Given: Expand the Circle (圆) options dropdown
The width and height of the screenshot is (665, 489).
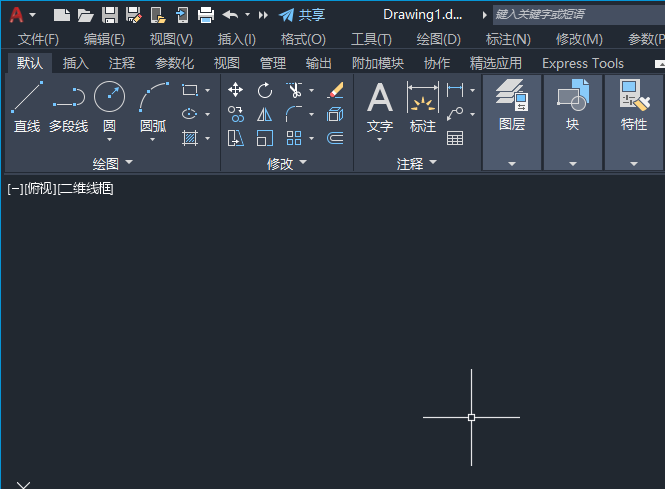Looking at the screenshot, I should click(x=109, y=140).
